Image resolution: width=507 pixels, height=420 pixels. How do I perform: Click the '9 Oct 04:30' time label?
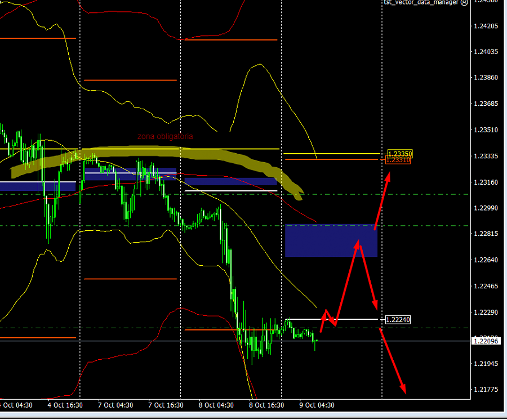tap(317, 405)
